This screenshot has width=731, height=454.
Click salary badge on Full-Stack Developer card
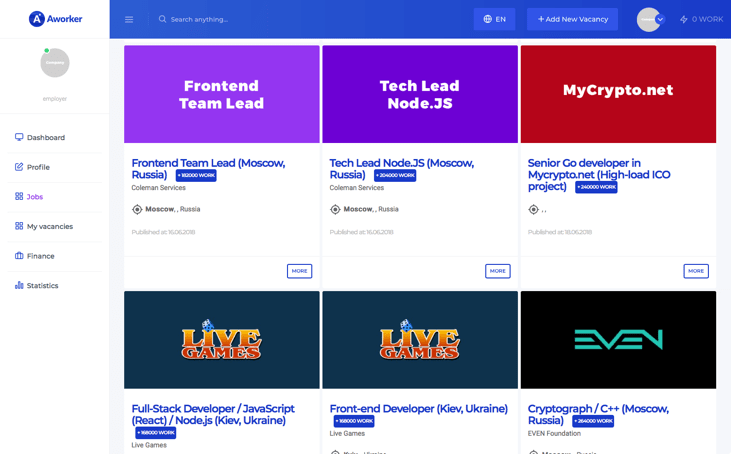[x=156, y=433]
